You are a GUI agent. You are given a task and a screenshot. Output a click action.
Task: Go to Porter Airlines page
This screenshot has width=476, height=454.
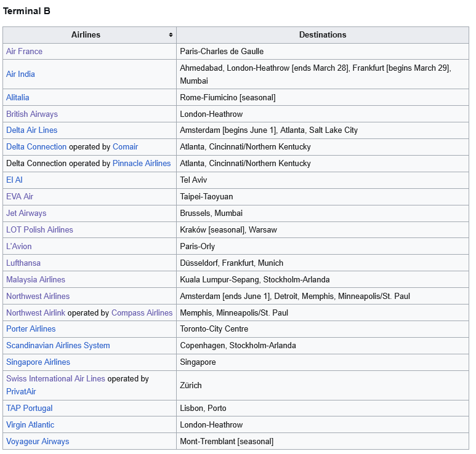(x=31, y=329)
